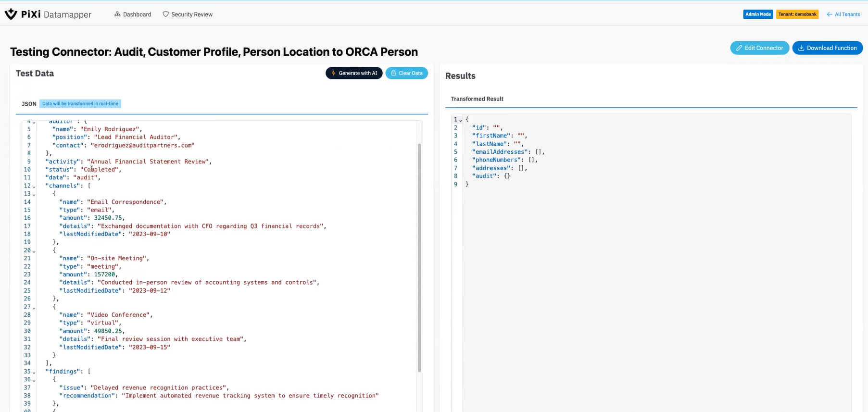Collapse the root object in the Transformed Result
This screenshot has width=868, height=412.
click(x=461, y=120)
